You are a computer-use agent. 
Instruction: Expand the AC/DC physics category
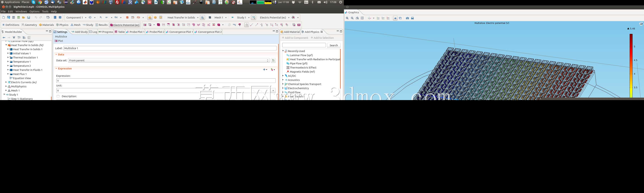coord(283,76)
